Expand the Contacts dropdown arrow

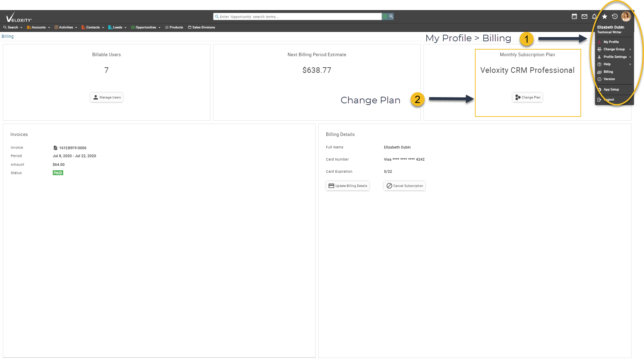[103, 28]
